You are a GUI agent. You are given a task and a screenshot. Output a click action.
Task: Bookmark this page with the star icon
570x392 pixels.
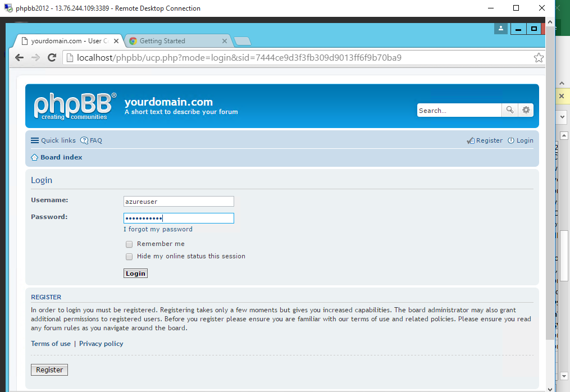[x=538, y=57]
